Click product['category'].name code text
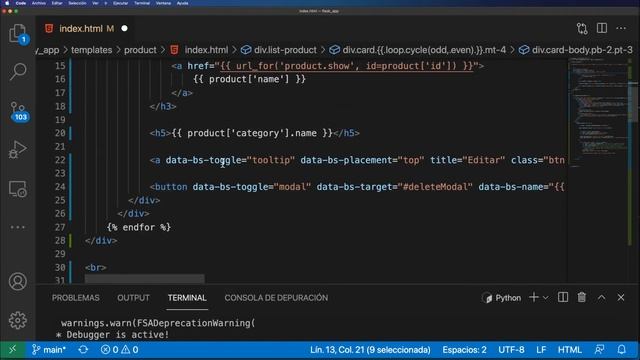The width and height of the screenshot is (640, 360). click(252, 133)
